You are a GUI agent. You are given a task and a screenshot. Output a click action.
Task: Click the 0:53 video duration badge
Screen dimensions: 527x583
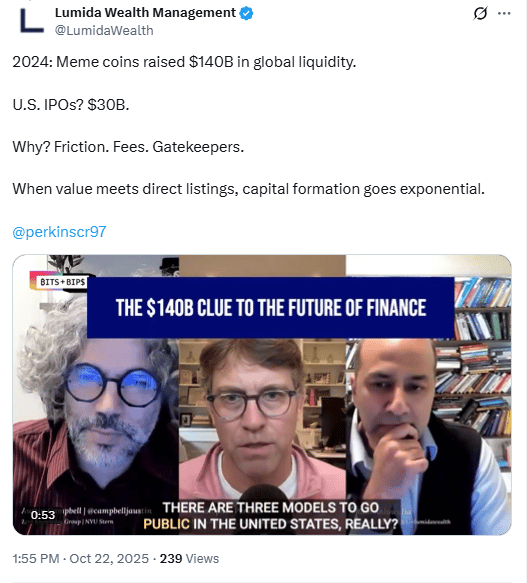point(43,515)
